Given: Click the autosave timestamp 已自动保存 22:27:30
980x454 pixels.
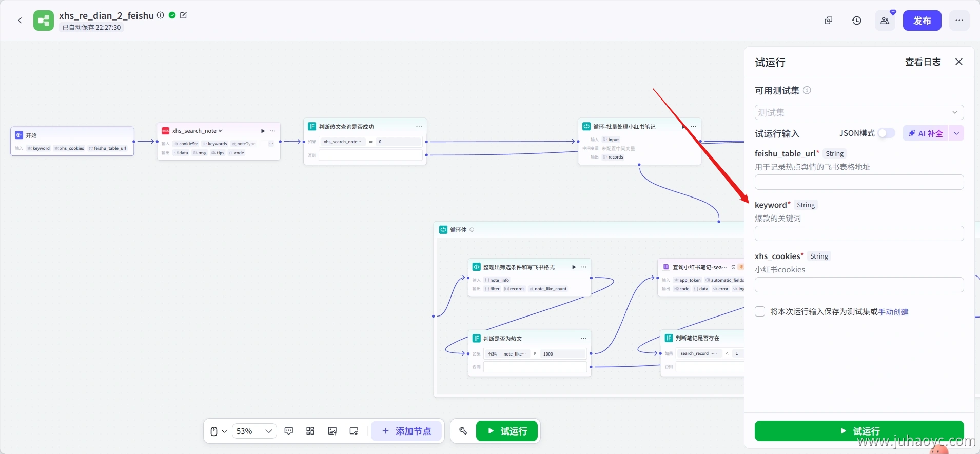Looking at the screenshot, I should coord(92,28).
